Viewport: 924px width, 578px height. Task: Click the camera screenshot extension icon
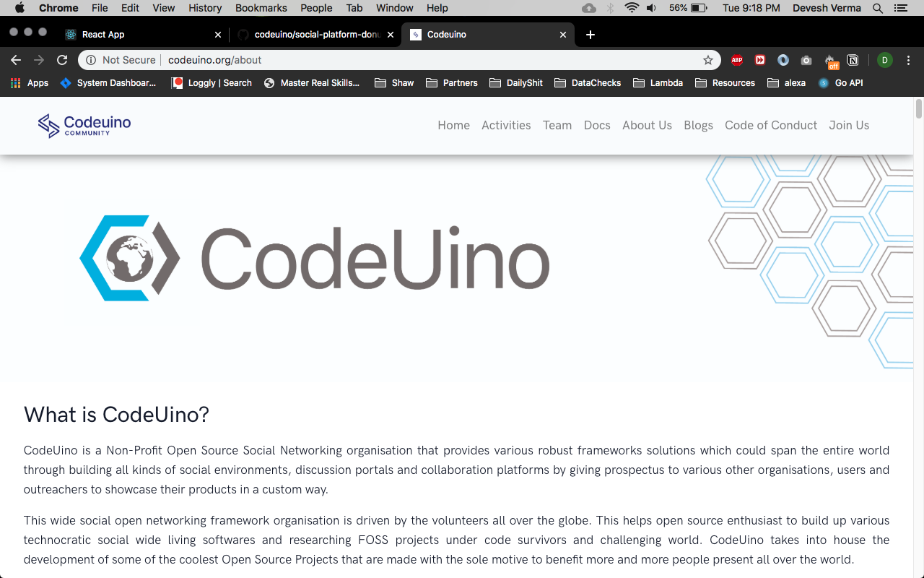click(x=806, y=60)
